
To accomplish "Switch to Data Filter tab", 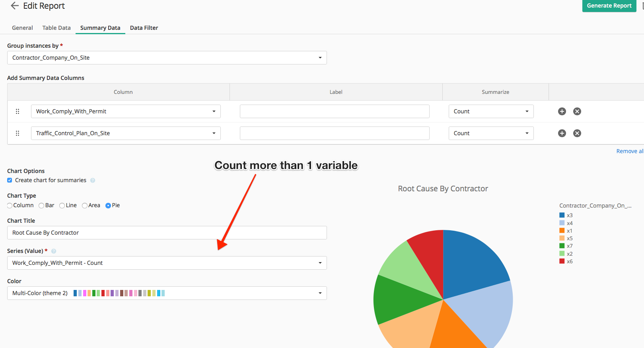I will [144, 28].
